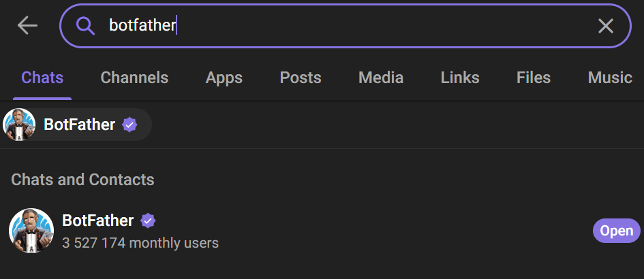Image resolution: width=644 pixels, height=279 pixels.
Task: View the Files tab
Action: pos(534,78)
